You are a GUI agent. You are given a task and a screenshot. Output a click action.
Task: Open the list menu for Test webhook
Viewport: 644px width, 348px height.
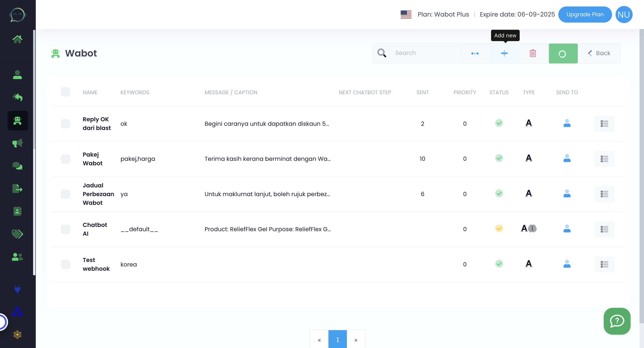tap(604, 264)
